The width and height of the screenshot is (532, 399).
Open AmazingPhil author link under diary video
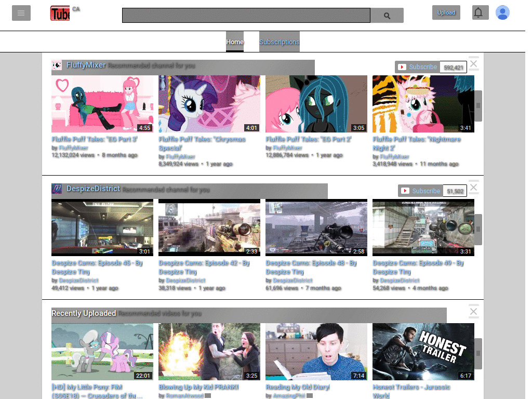(289, 395)
